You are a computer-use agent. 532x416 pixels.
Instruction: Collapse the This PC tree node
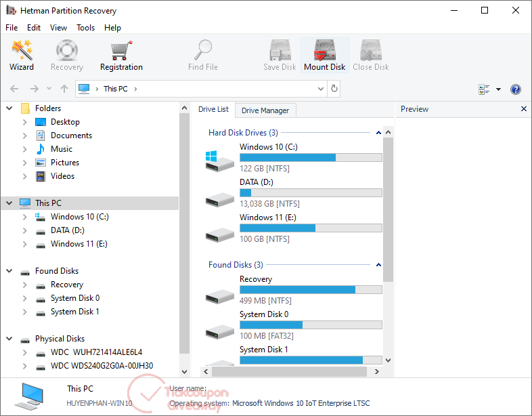(9, 203)
